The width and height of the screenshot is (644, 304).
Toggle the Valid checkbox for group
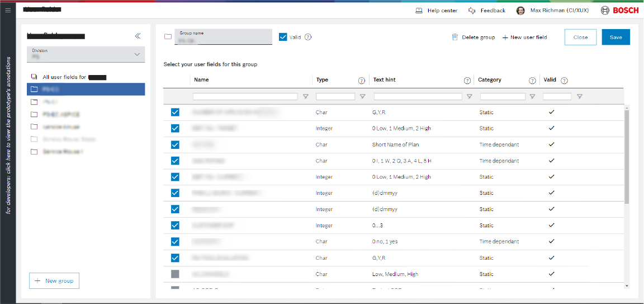283,37
